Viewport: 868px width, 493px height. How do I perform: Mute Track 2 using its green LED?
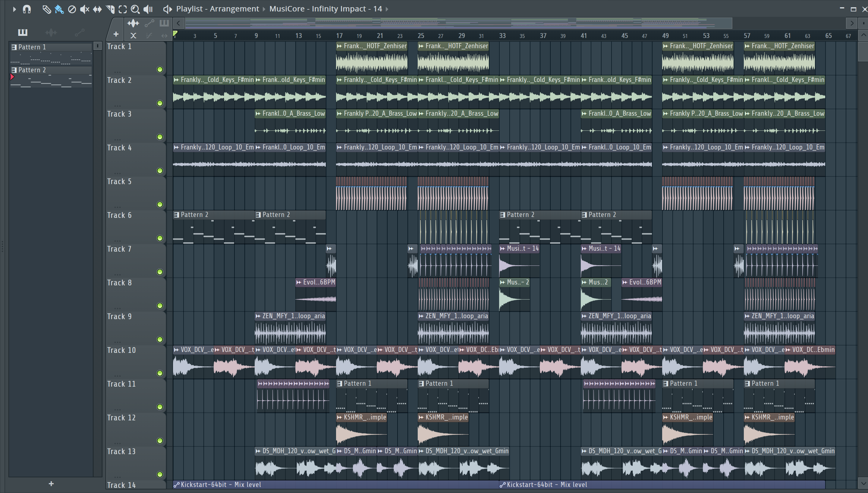coord(160,103)
